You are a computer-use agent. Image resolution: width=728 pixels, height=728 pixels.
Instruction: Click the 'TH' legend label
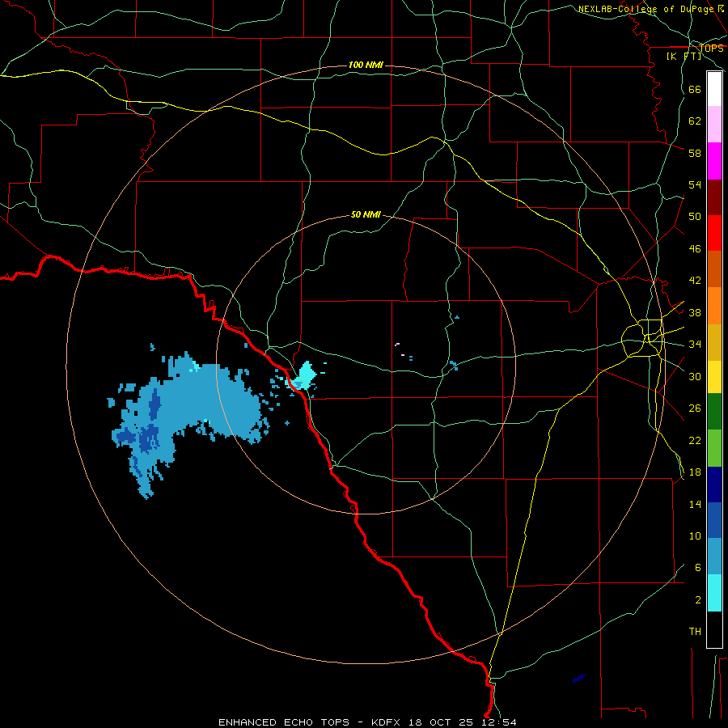click(695, 632)
